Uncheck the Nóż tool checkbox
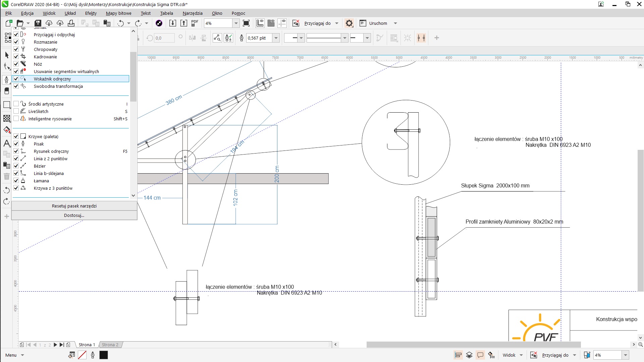The image size is (644, 362). tap(16, 64)
